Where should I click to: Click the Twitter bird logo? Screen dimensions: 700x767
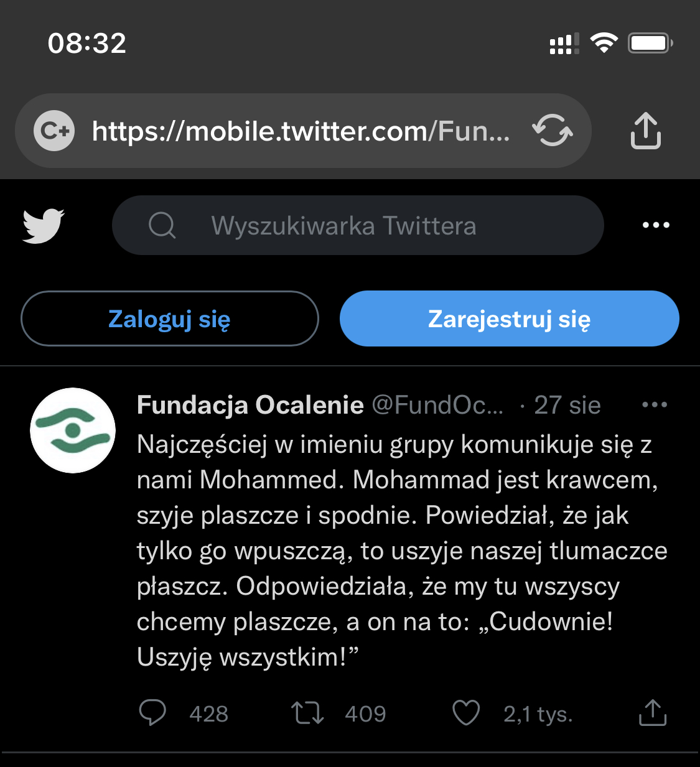click(x=44, y=225)
